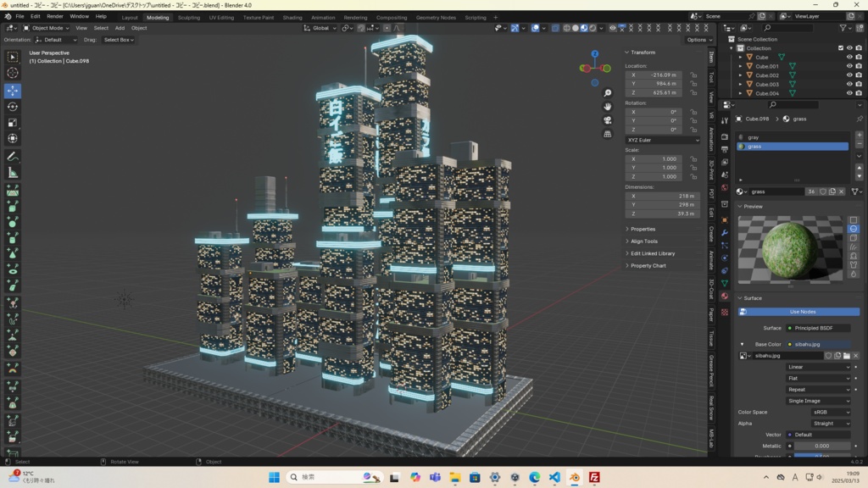The width and height of the screenshot is (868, 488).
Task: Lock the X location value
Action: pos(693,75)
